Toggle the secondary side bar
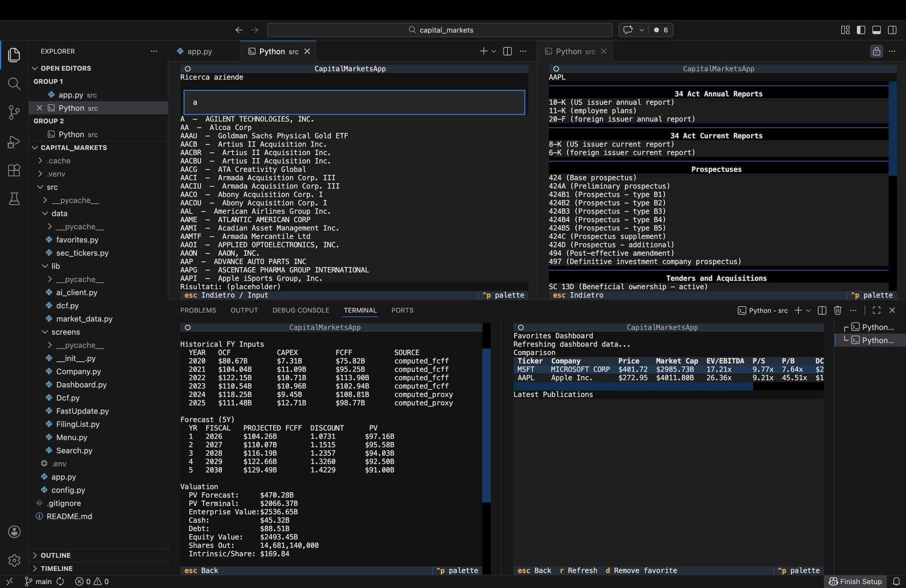This screenshot has height=588, width=906. point(892,30)
